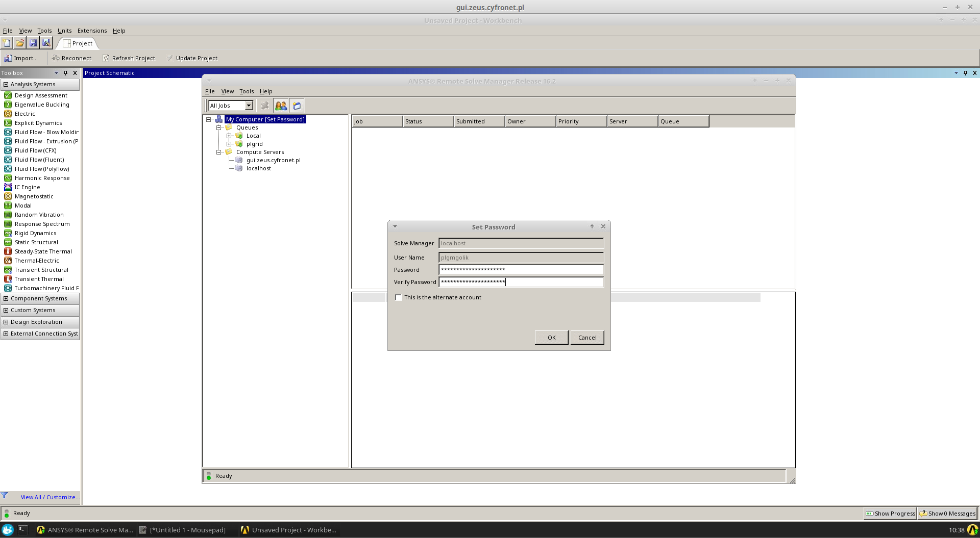980x538 pixels.
Task: Switch to Mousepad in the taskbar
Action: 182,530
